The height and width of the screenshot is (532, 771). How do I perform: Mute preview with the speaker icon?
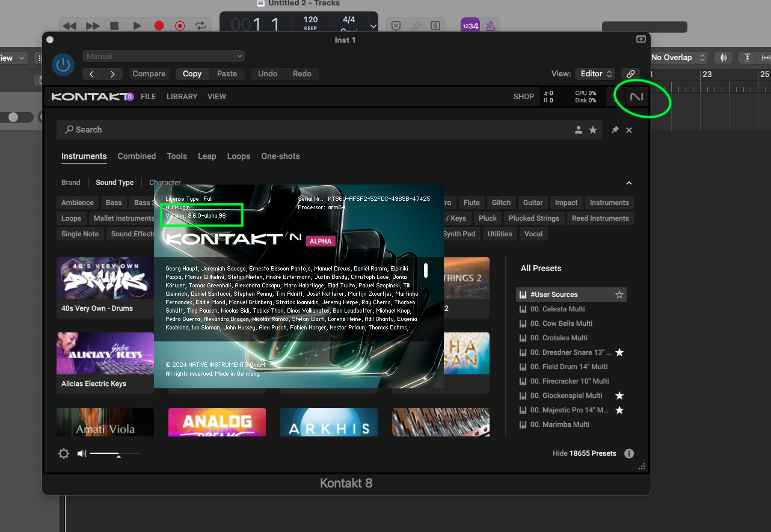[x=82, y=454]
